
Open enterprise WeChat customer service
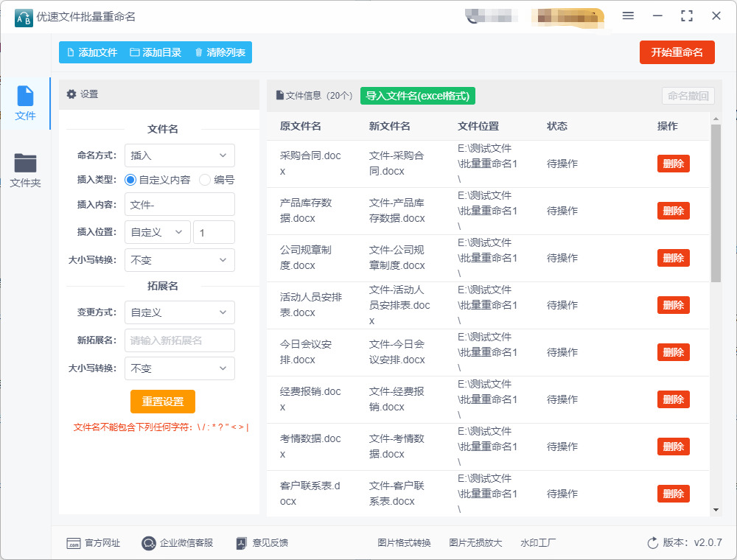pyautogui.click(x=149, y=543)
